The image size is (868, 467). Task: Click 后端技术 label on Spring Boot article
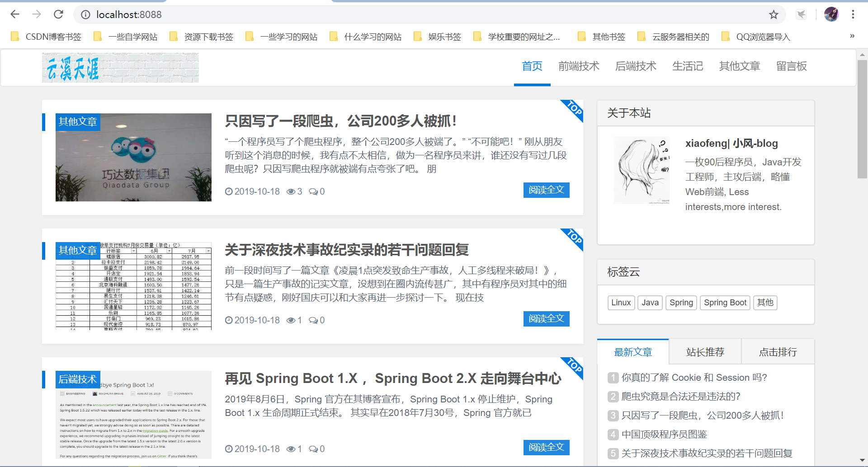[x=78, y=379]
